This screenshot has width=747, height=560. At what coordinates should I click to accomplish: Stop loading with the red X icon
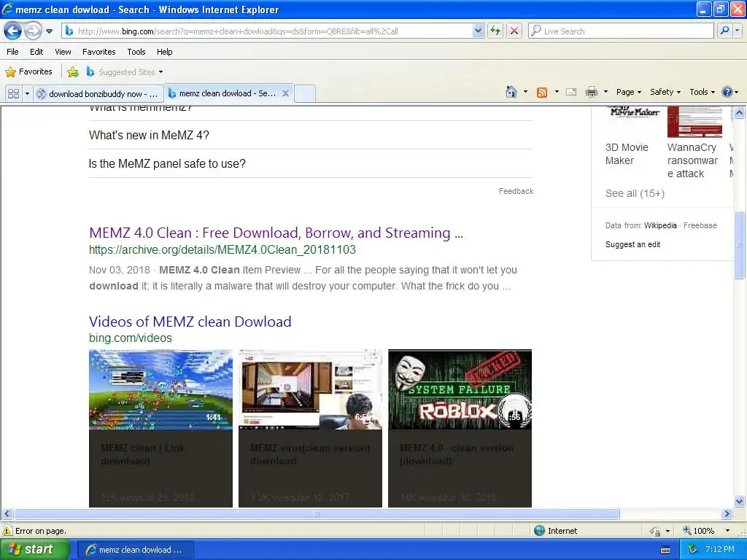click(x=514, y=31)
